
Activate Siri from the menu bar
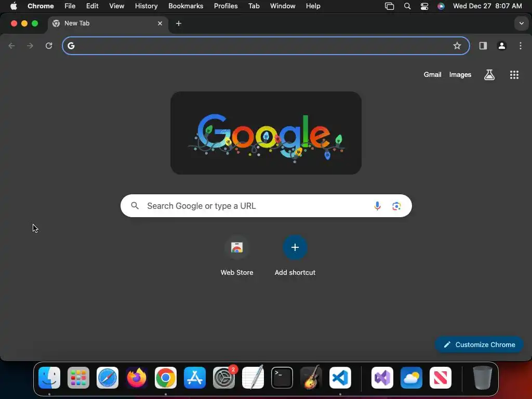point(441,6)
